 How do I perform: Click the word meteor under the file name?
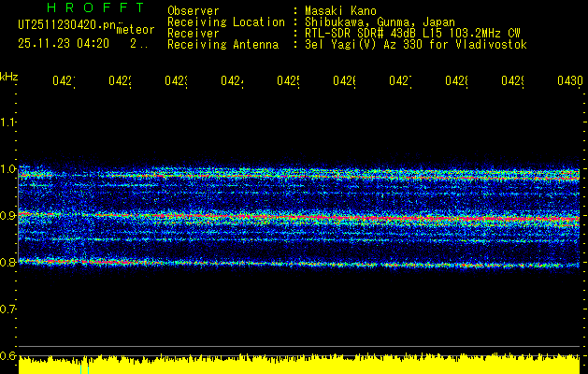pyautogui.click(x=136, y=30)
